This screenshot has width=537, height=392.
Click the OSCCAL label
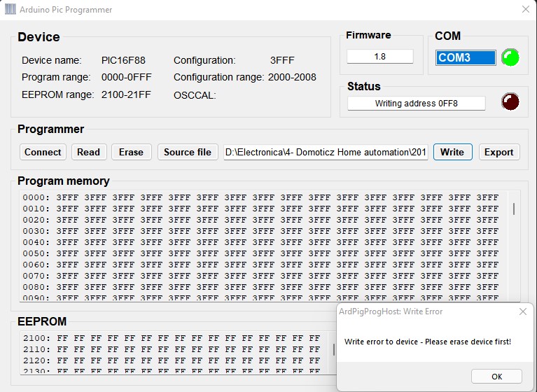(x=195, y=95)
